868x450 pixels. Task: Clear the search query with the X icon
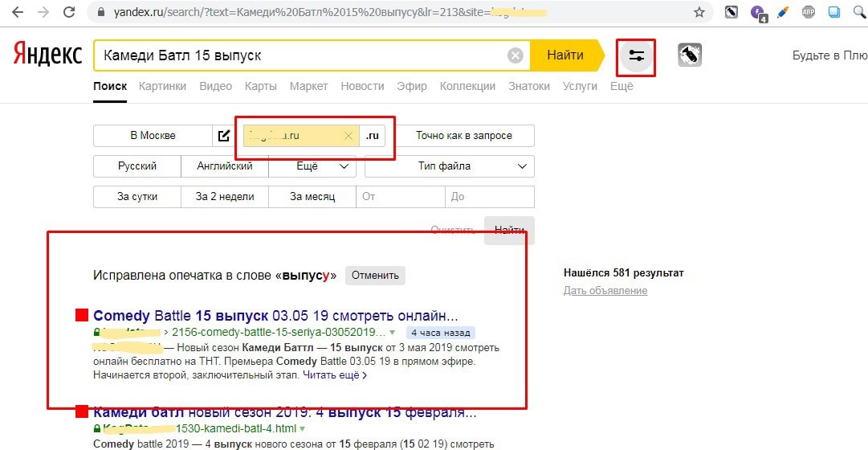click(516, 55)
